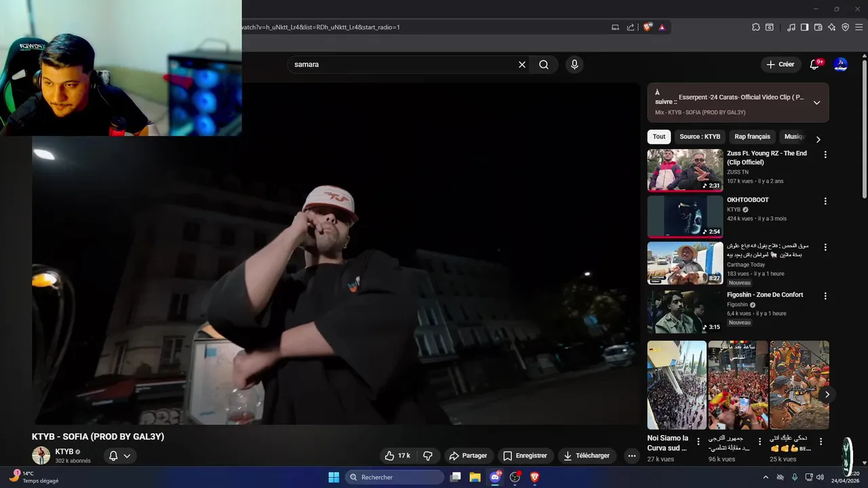Open Brave Wallet icon

[818, 27]
